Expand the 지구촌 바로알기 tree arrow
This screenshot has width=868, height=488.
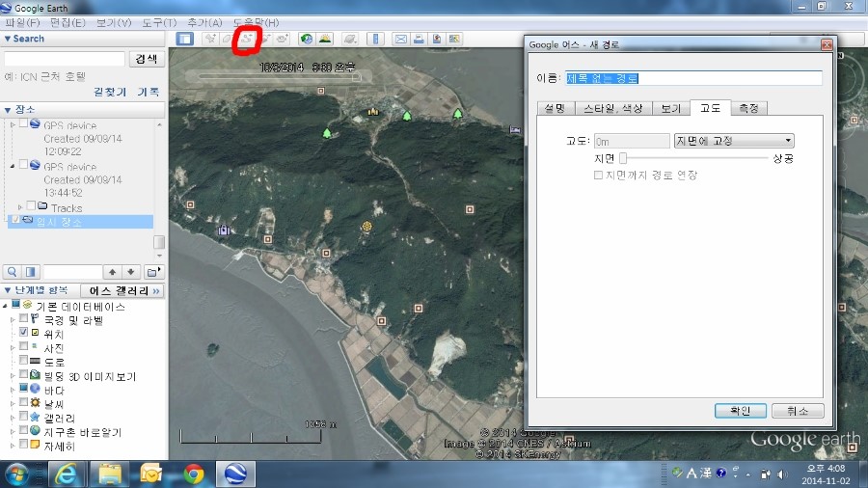click(x=13, y=431)
